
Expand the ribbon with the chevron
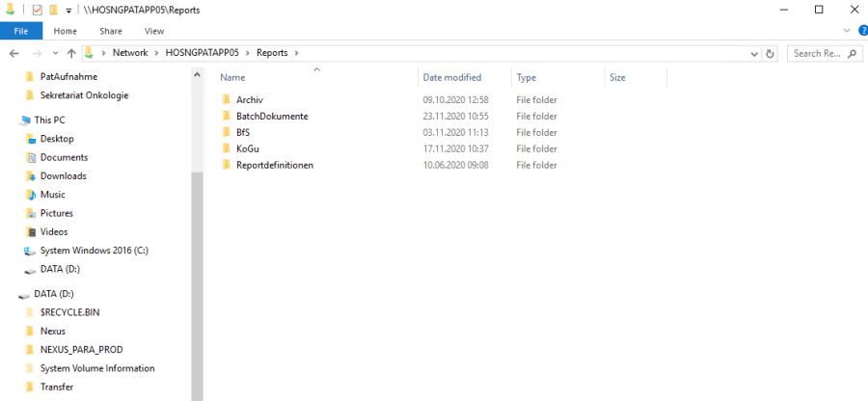pos(847,31)
